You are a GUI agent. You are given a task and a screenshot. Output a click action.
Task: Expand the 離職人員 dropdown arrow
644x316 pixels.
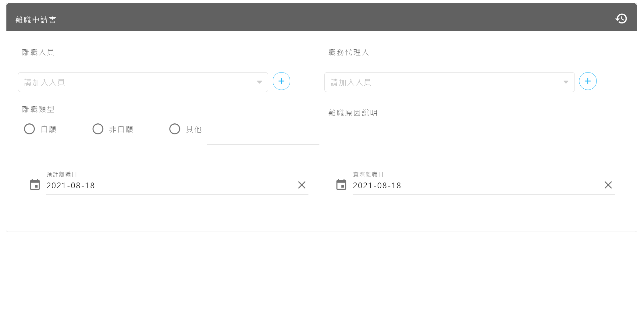tap(259, 82)
